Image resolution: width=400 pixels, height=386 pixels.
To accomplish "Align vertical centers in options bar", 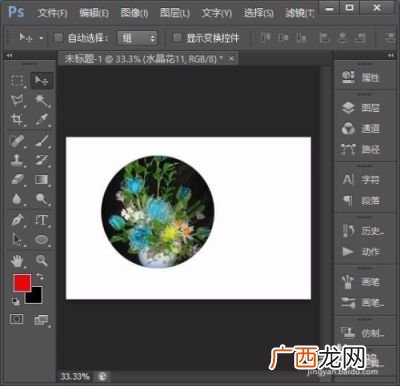I will coord(283,38).
